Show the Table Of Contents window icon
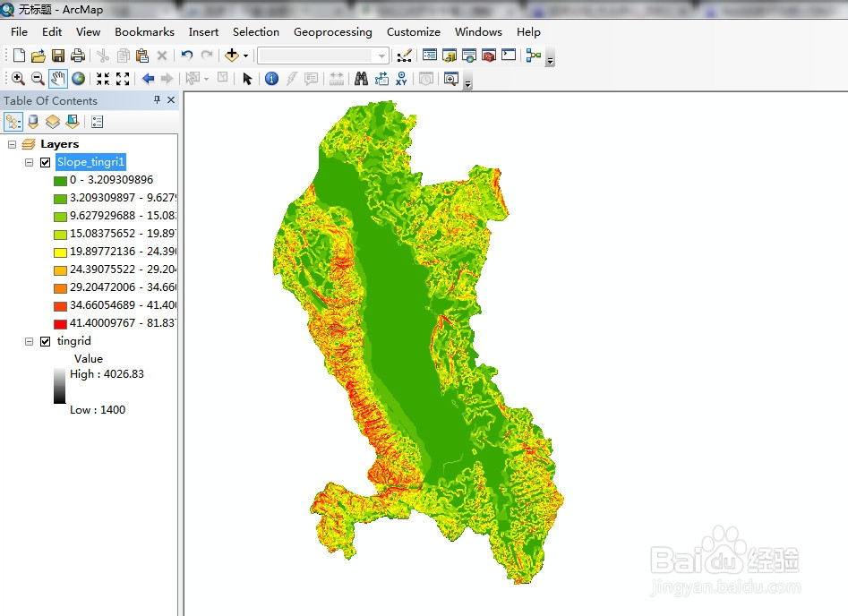 (430, 55)
